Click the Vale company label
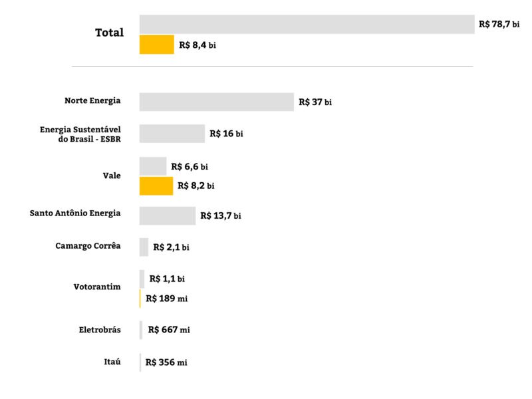The width and height of the screenshot is (532, 399). (111, 176)
